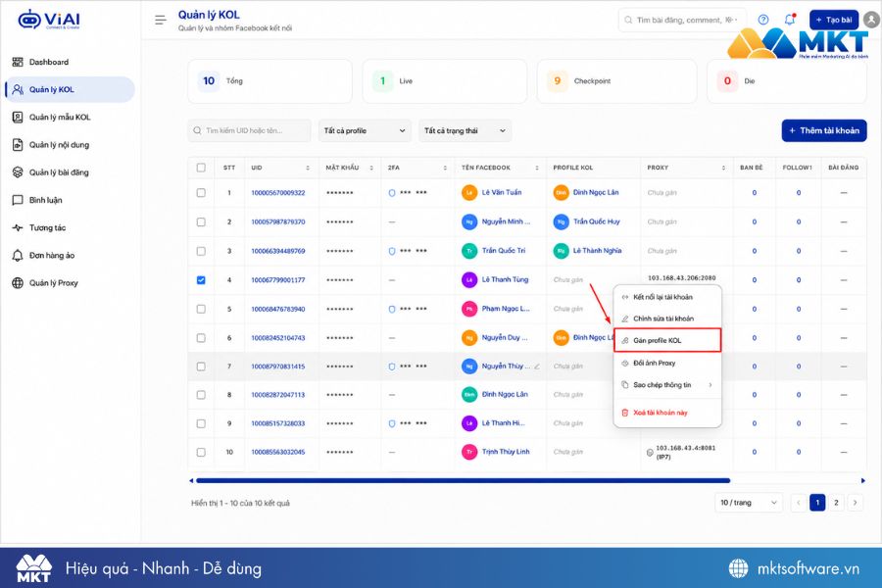Uncheck the row 4 checkbox for Lê Thanh Tùng
This screenshot has height=588, width=882.
click(x=201, y=279)
